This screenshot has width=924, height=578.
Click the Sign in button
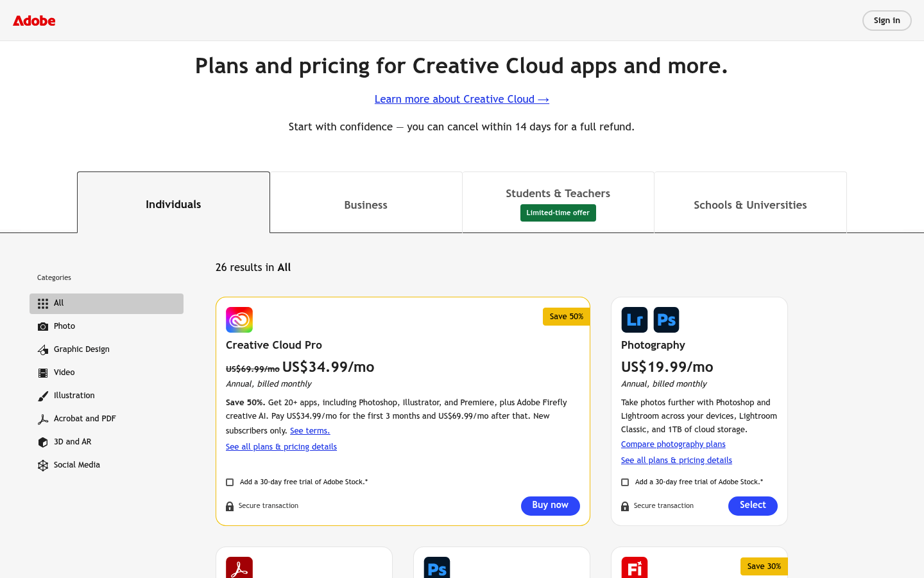click(887, 21)
